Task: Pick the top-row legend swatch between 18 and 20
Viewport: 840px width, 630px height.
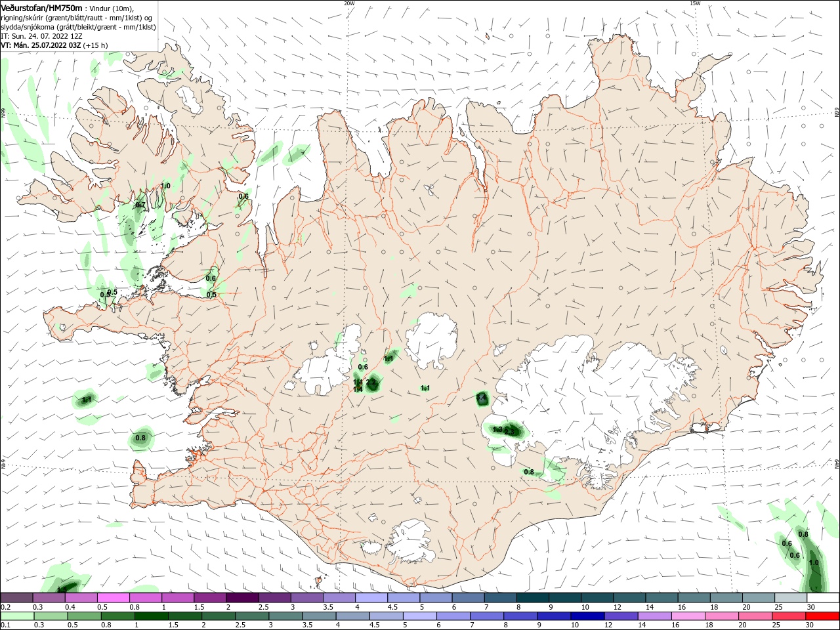Action: pyautogui.click(x=726, y=598)
